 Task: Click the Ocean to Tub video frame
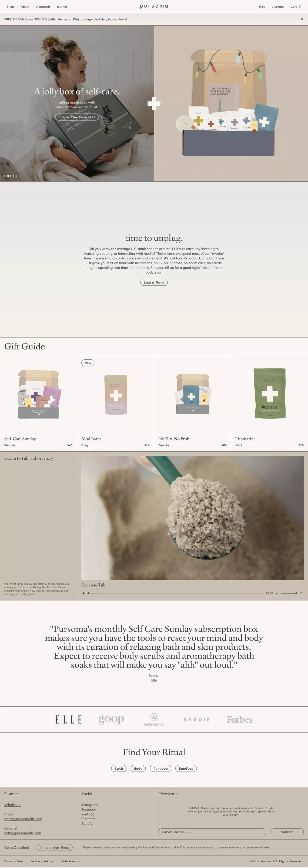coord(192,518)
